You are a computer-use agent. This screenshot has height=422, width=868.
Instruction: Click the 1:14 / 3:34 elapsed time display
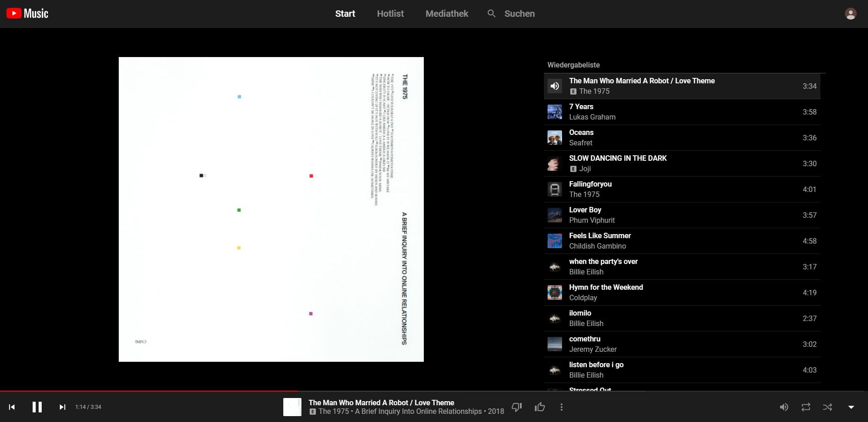click(x=88, y=407)
